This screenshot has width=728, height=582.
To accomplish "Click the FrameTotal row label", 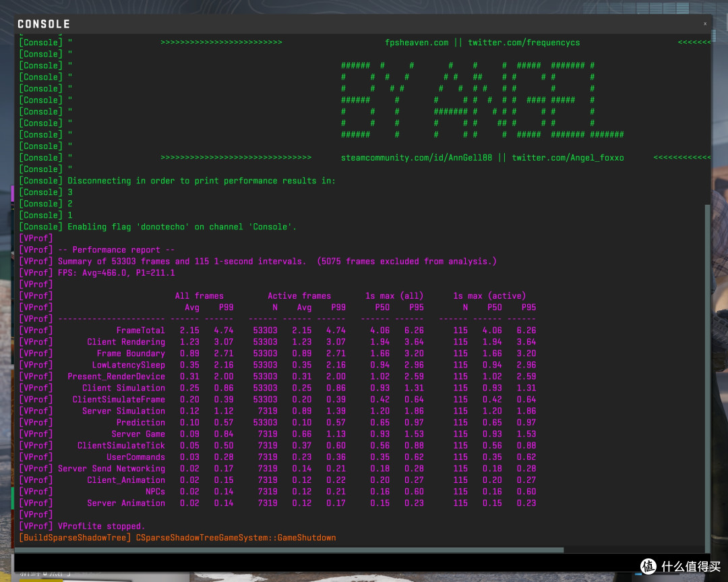I will pyautogui.click(x=141, y=330).
